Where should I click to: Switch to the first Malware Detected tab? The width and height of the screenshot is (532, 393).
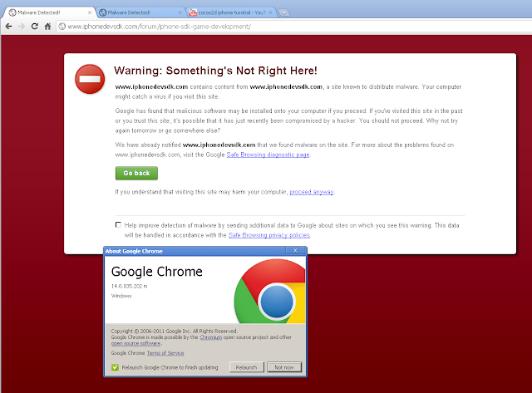49,12
